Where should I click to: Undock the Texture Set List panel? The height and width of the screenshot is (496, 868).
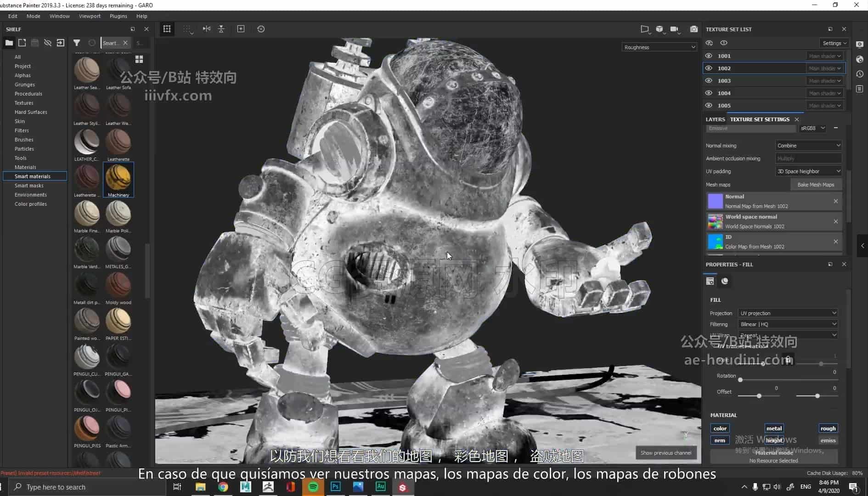830,29
